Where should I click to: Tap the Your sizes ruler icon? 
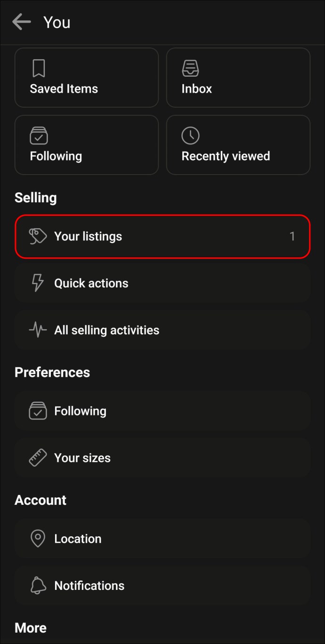coord(38,458)
